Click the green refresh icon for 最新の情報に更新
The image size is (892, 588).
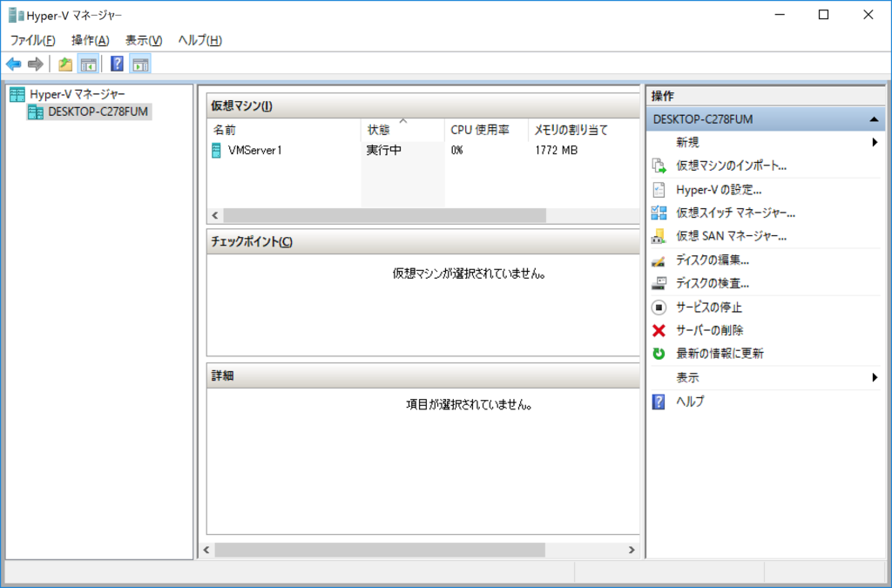(659, 354)
